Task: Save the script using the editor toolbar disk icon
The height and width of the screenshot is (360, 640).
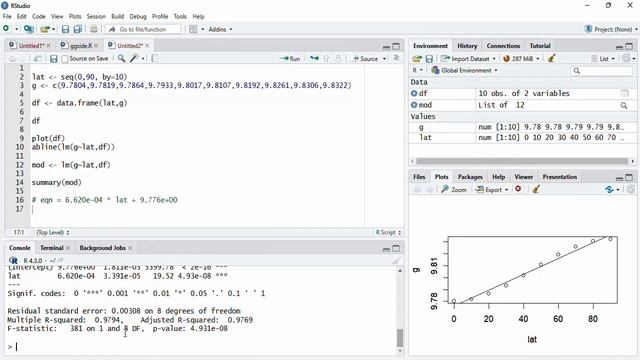Action: point(53,59)
